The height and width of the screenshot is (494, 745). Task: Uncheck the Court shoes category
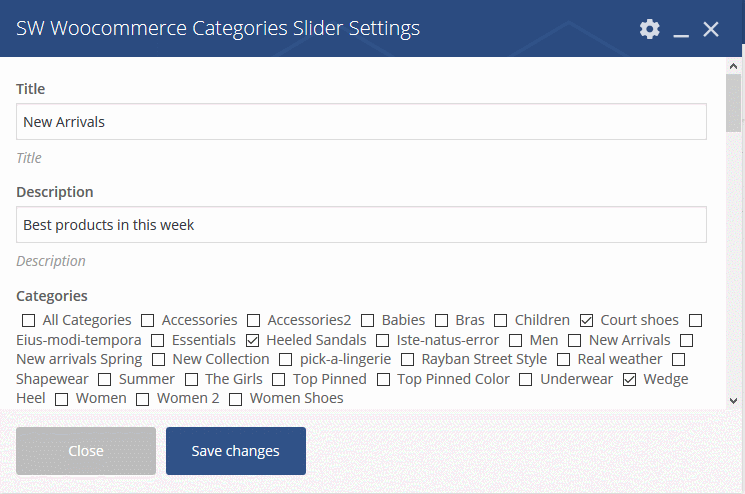pyautogui.click(x=586, y=321)
